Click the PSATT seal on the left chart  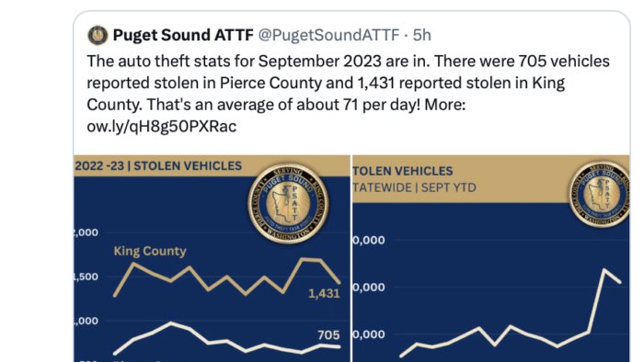[288, 203]
